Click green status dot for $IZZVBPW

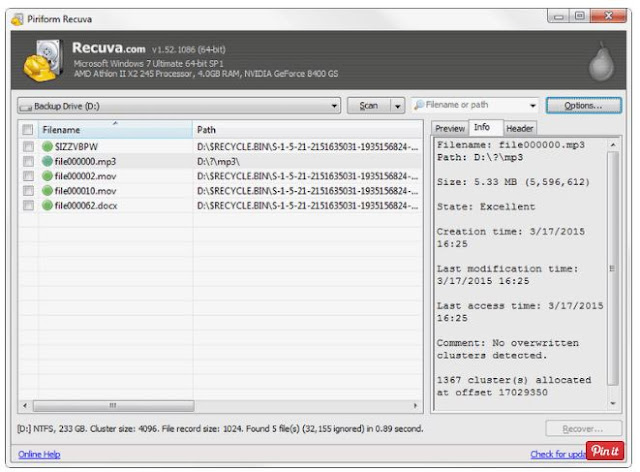[x=47, y=147]
